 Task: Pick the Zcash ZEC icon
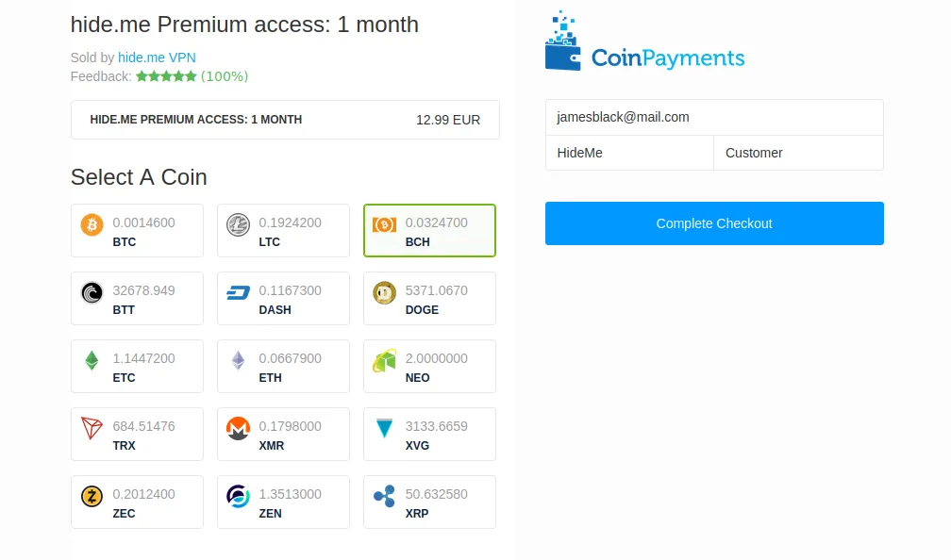click(x=92, y=496)
